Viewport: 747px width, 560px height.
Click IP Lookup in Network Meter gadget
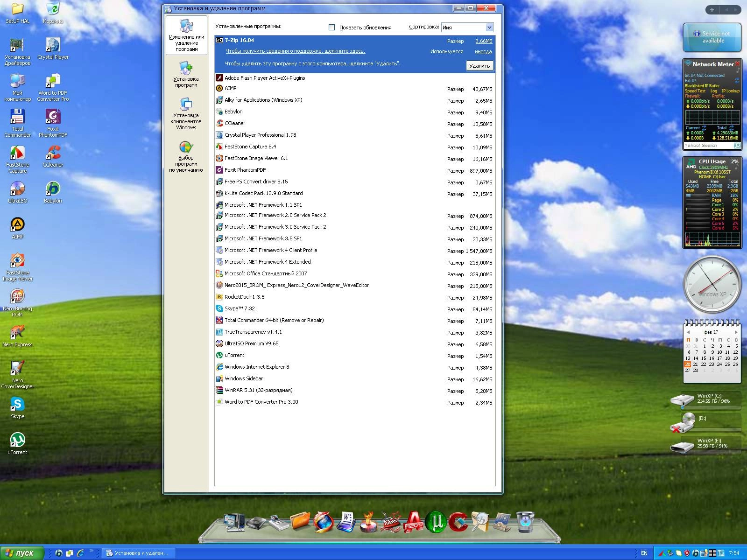pos(731,91)
